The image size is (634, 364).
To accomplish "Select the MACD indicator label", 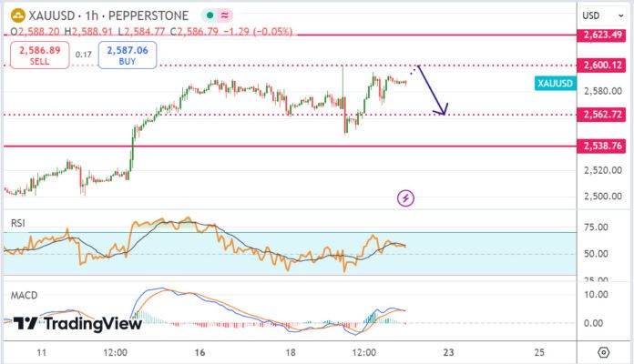I will click(24, 295).
